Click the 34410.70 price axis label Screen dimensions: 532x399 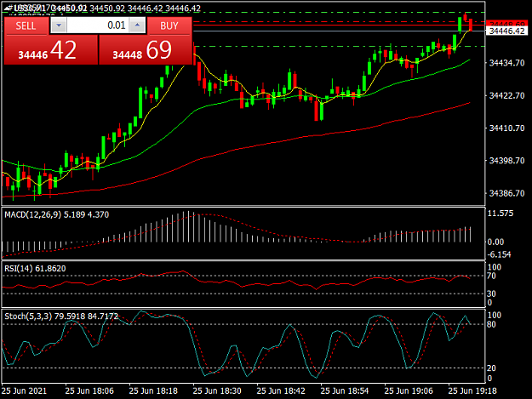pos(507,128)
